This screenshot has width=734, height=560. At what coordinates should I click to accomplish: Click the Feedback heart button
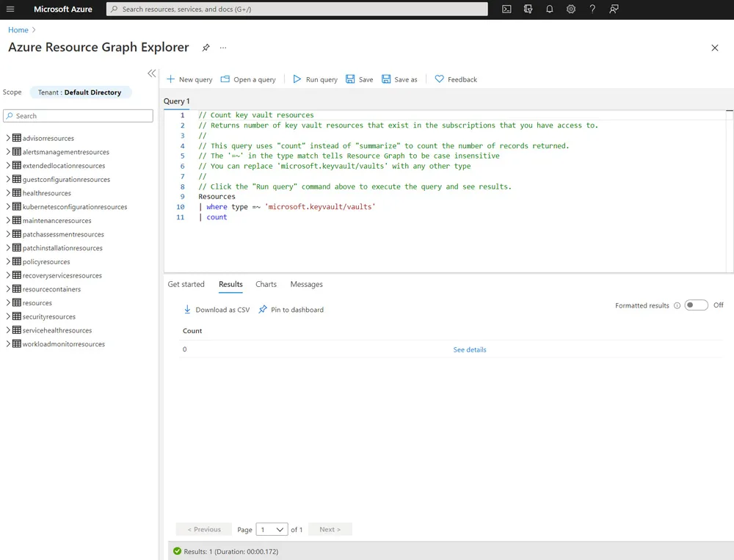456,79
